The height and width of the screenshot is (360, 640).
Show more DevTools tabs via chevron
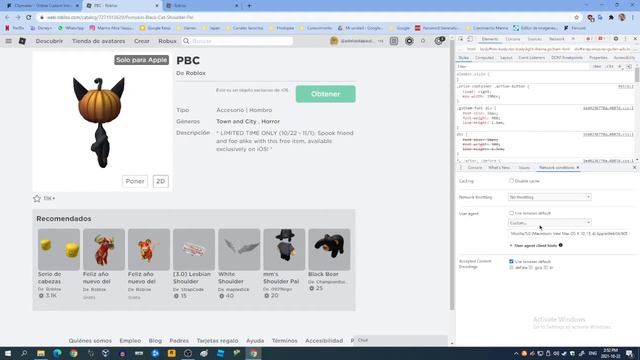(573, 39)
